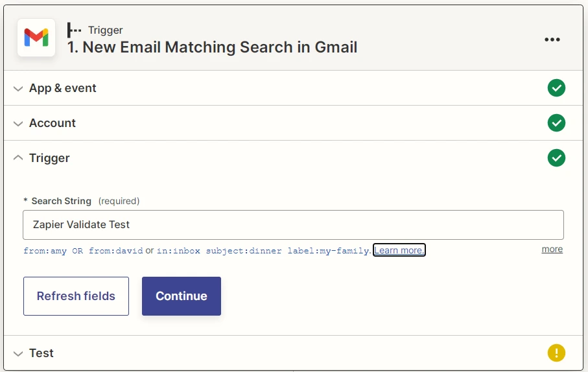Open the App & event section
The height and width of the screenshot is (372, 588).
pos(63,88)
